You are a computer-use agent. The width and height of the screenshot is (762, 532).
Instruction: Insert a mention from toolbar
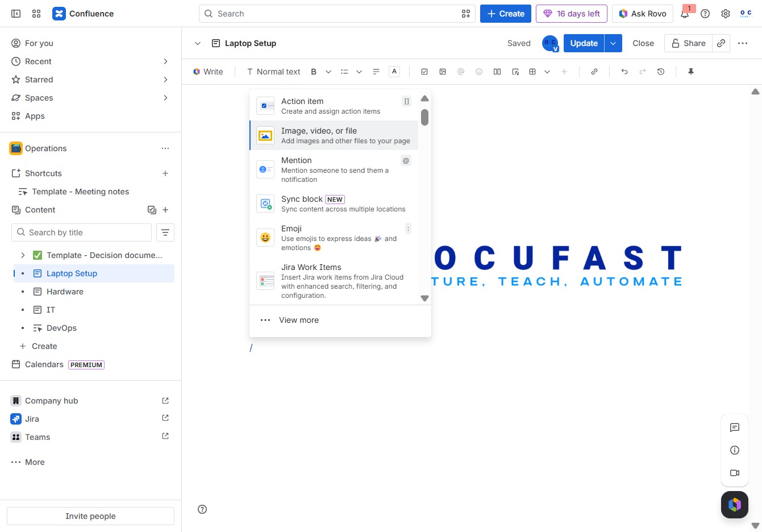(461, 72)
